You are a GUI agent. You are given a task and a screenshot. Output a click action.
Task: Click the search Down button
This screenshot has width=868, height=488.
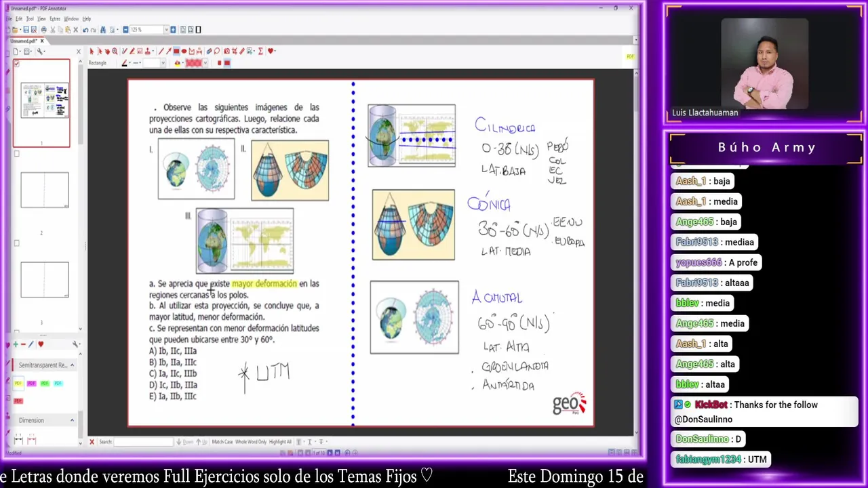pyautogui.click(x=185, y=442)
